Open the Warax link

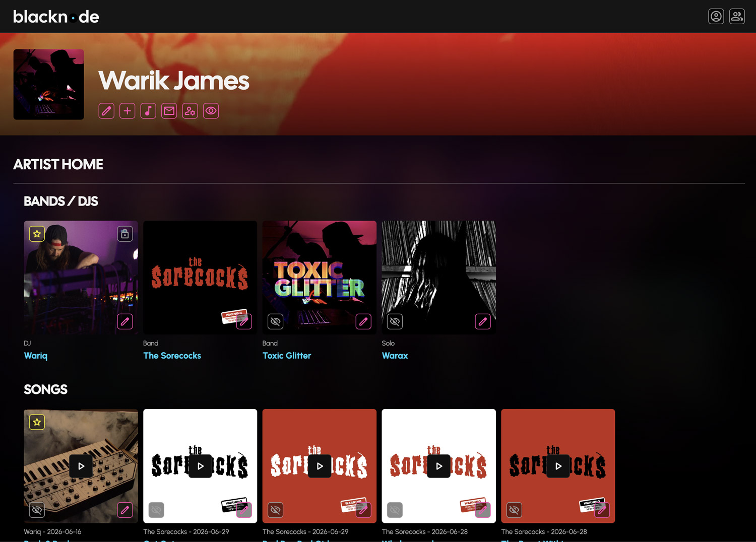tap(395, 356)
